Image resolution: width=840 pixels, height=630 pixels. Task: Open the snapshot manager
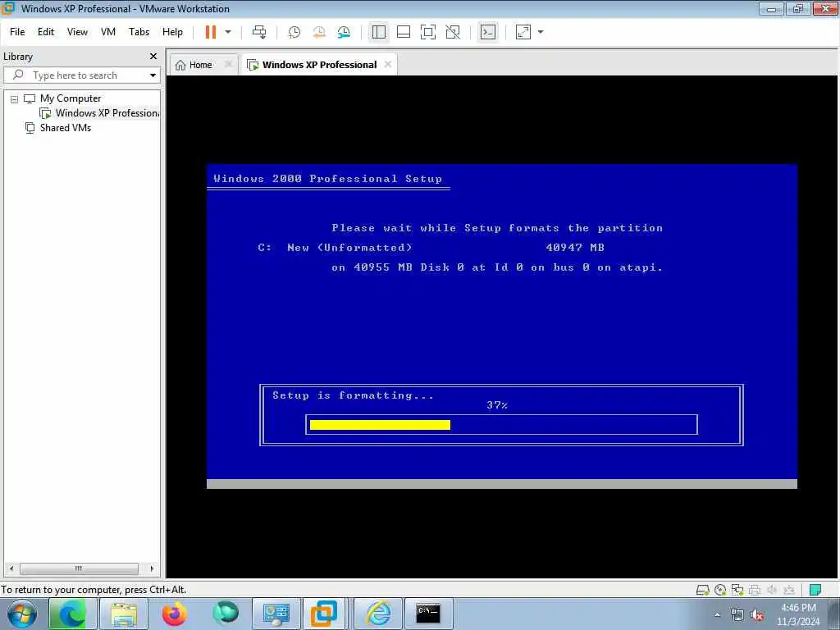pyautogui.click(x=344, y=32)
